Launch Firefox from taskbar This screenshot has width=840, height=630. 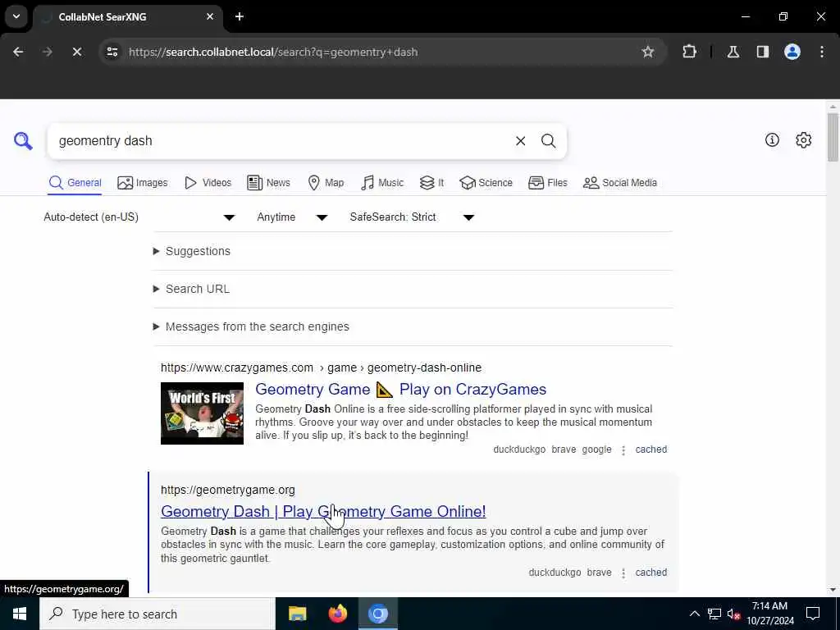click(337, 614)
